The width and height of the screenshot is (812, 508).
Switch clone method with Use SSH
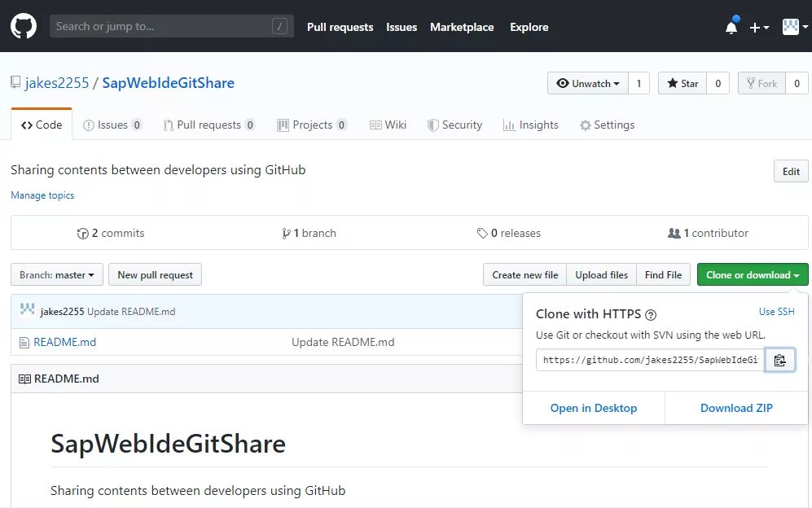(x=776, y=312)
